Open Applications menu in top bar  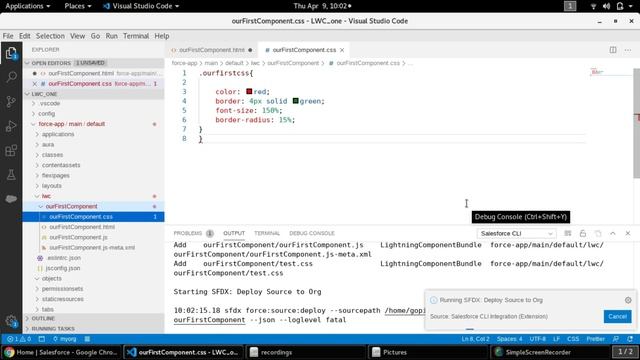coord(27,6)
